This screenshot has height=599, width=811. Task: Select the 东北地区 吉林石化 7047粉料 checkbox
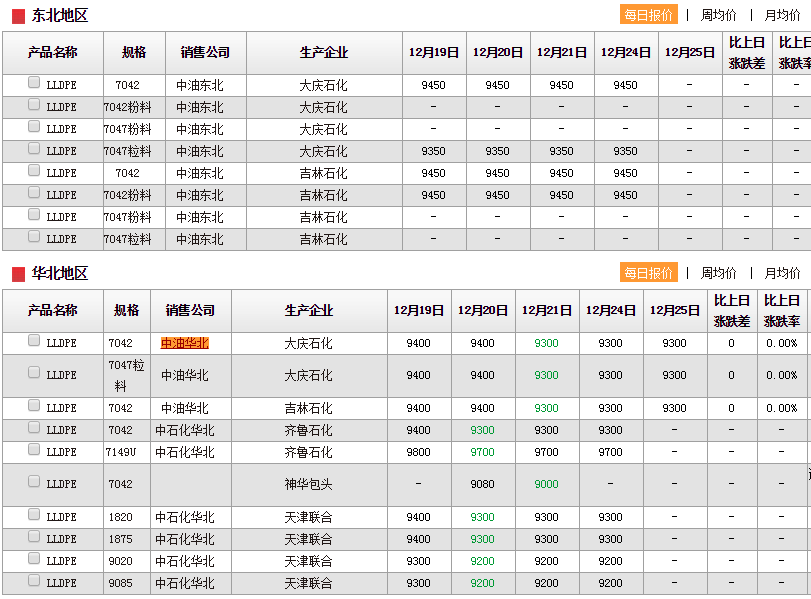(34, 214)
